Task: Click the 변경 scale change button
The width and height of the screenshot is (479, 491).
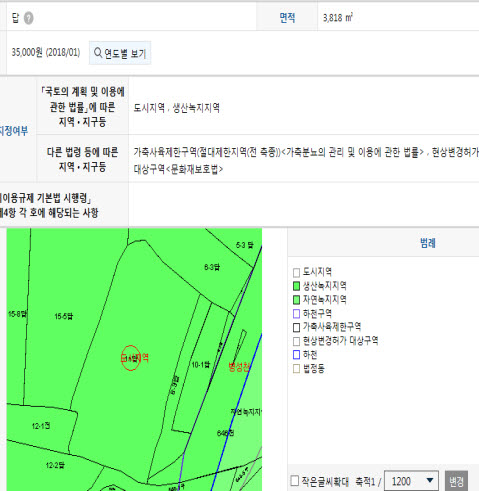Action: [456, 481]
